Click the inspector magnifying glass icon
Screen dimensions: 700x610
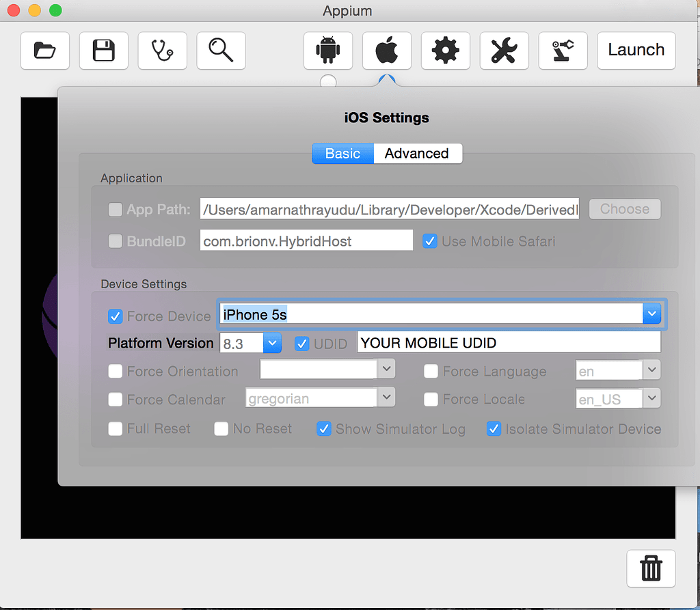coord(221,50)
